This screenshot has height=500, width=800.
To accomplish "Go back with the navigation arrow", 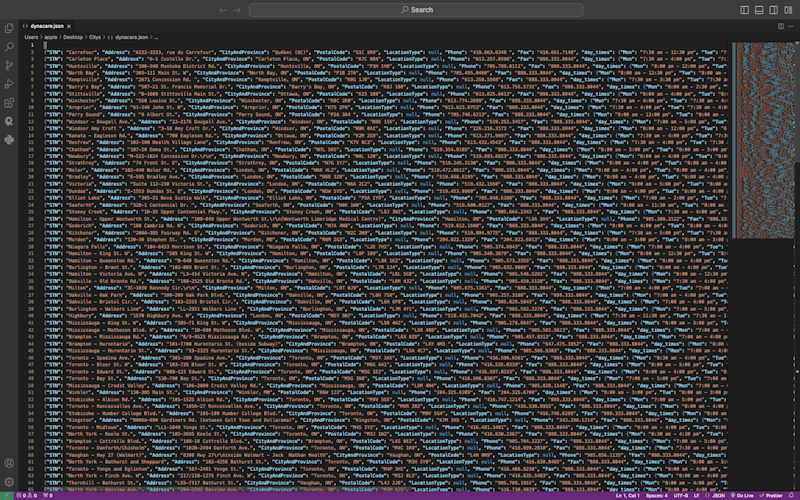I will [222, 10].
